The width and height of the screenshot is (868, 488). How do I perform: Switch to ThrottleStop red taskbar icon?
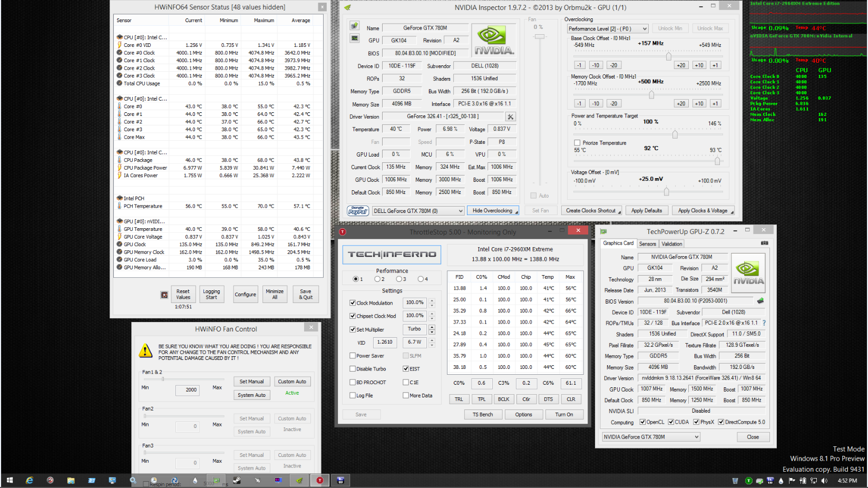[x=319, y=480]
